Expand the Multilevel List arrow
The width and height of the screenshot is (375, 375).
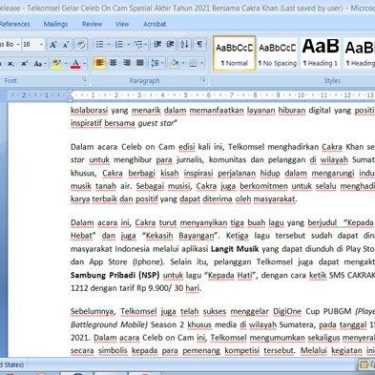(x=146, y=44)
